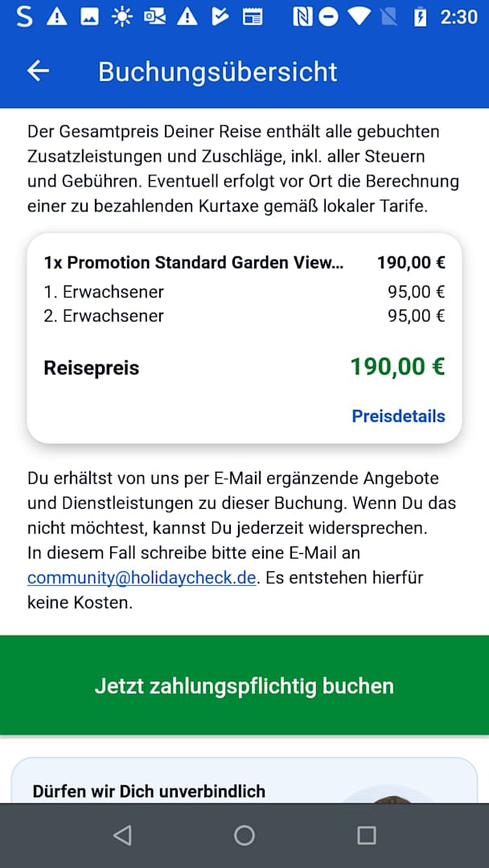Tap the Promotion Standard Garden View row

[x=244, y=263]
